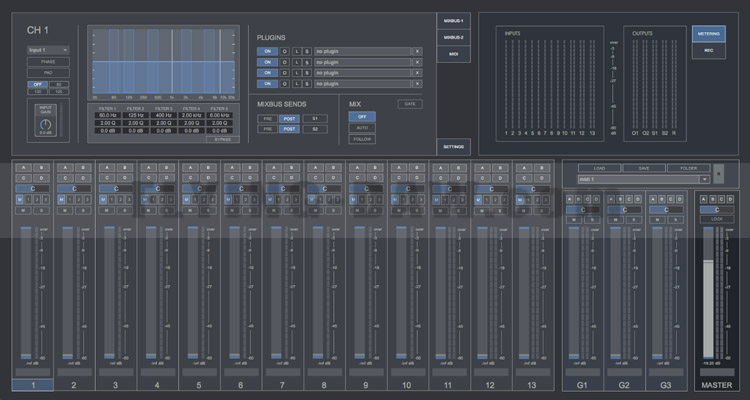Image resolution: width=750 pixels, height=400 pixels.
Task: Mute channel 1 with the M button
Action: [x=19, y=199]
